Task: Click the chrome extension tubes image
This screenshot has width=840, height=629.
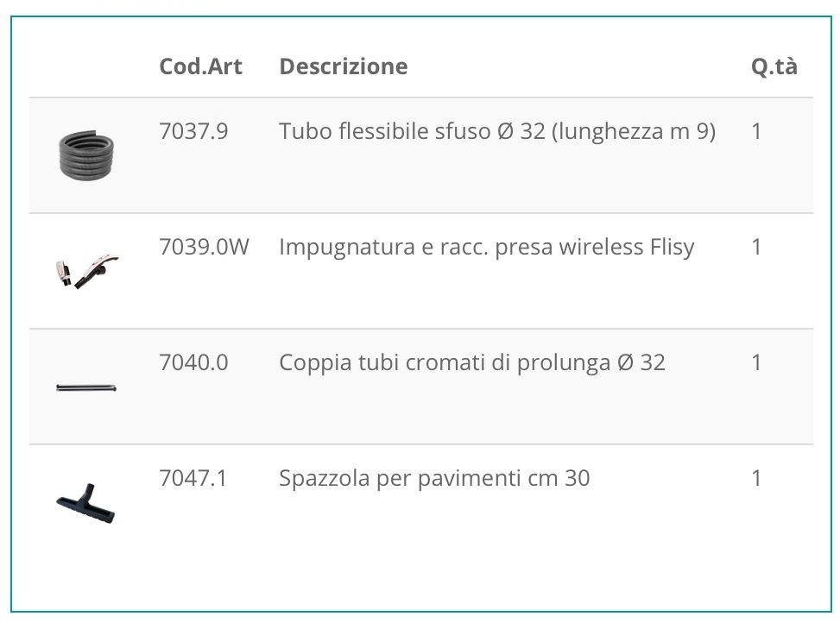Action: tap(86, 387)
